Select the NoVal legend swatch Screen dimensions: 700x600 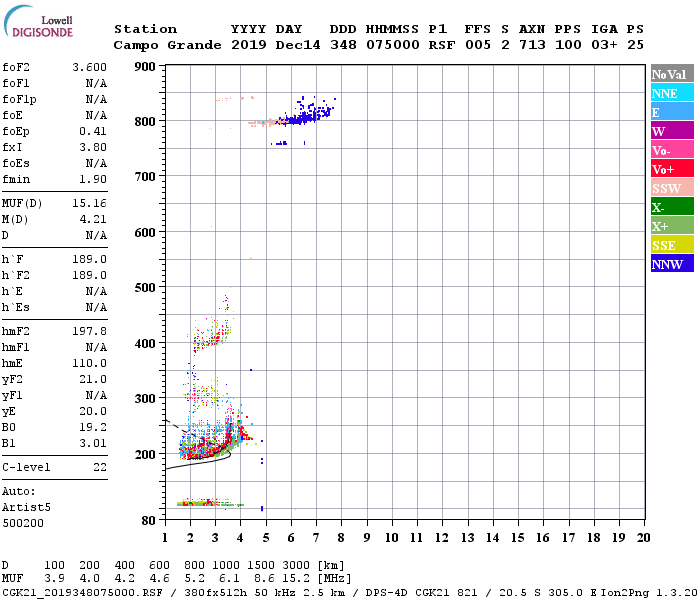[672, 74]
